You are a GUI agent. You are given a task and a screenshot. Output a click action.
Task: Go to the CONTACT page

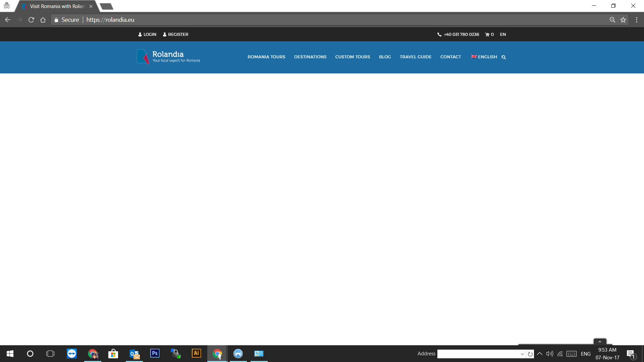tap(450, 57)
